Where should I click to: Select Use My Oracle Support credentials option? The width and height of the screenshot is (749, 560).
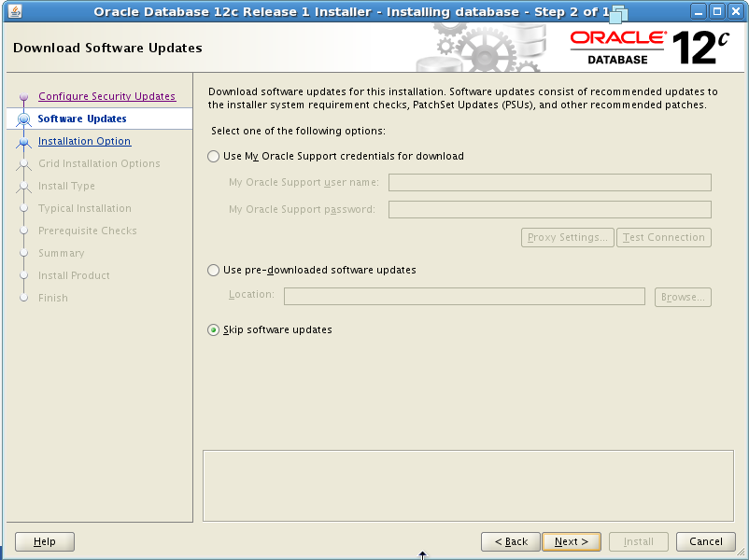[x=214, y=157]
